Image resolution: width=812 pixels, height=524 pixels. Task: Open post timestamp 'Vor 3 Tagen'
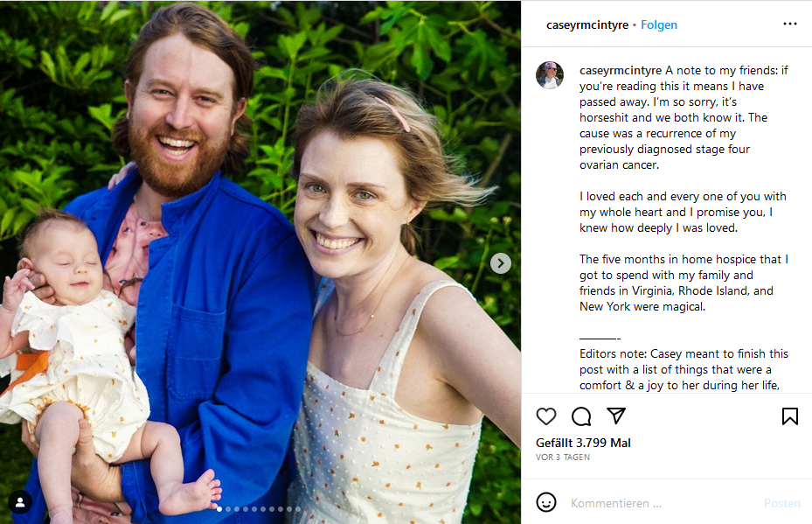point(563,458)
